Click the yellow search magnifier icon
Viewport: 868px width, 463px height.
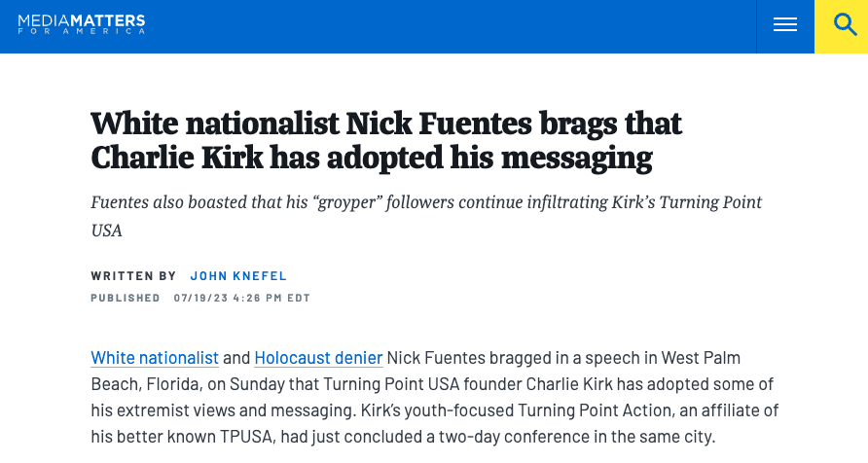pyautogui.click(x=842, y=26)
